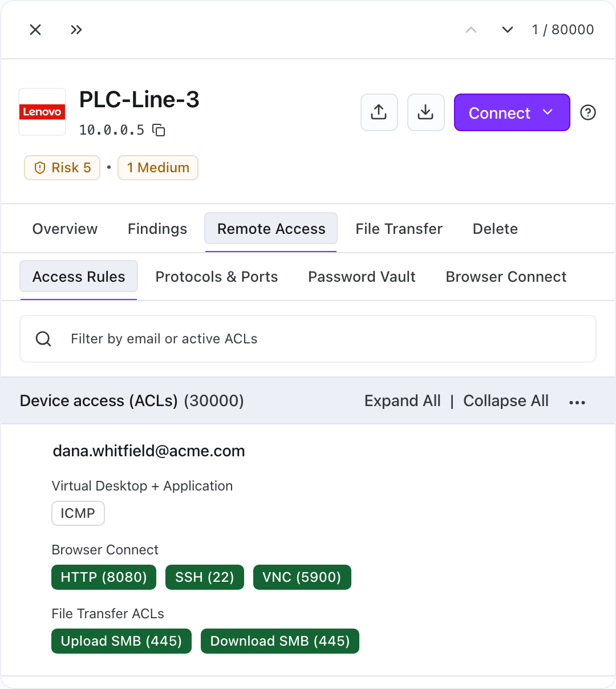Collapse panel with double chevron icon
The width and height of the screenshot is (616, 689).
coord(76,30)
